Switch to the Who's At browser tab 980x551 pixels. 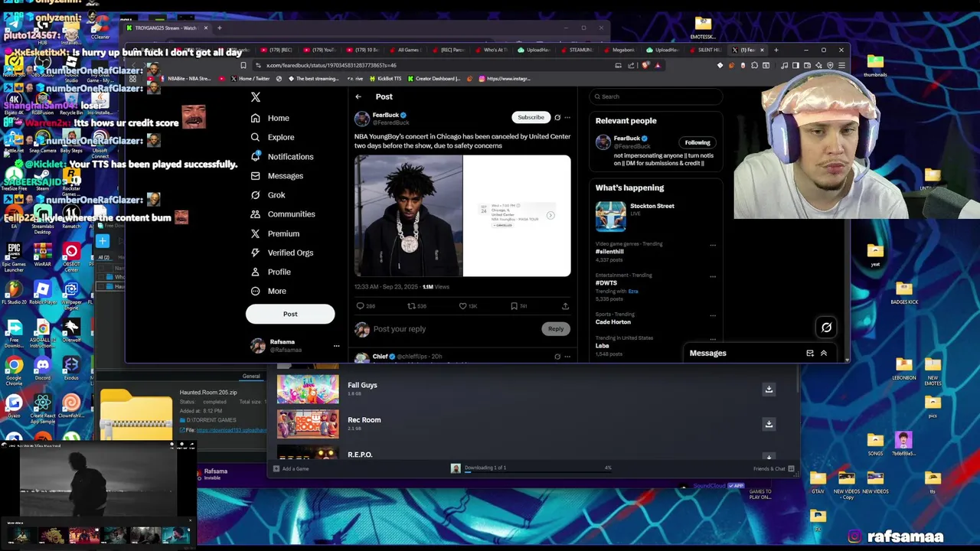490,50
